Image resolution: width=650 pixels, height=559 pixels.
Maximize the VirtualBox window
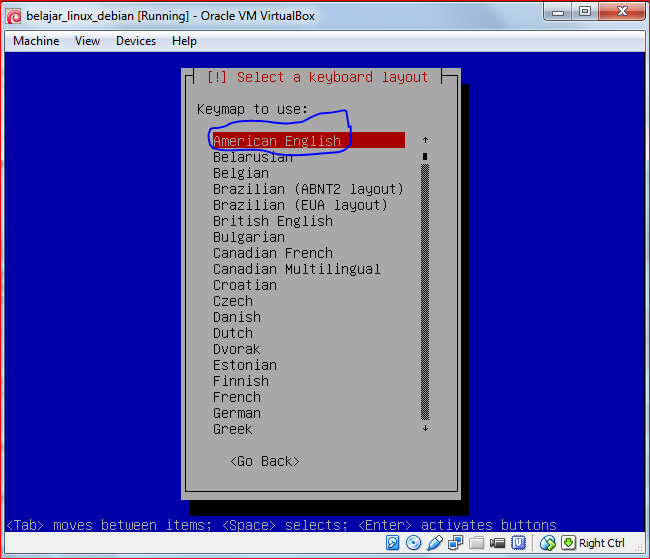tap(585, 12)
